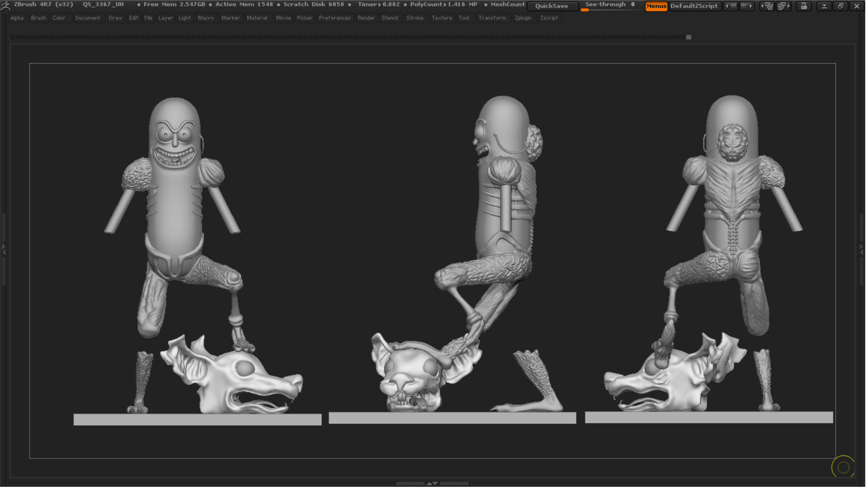The width and height of the screenshot is (868, 495).
Task: Open the Material menu
Action: pyautogui.click(x=258, y=18)
